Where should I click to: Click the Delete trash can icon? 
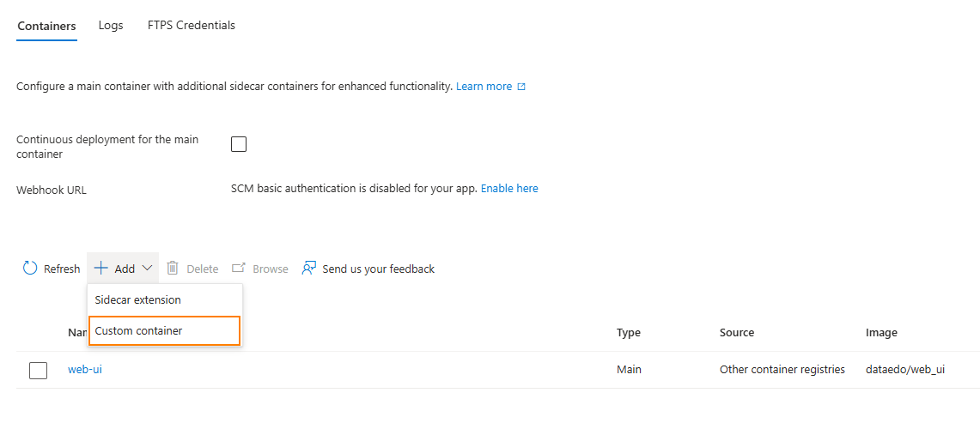pyautogui.click(x=173, y=269)
